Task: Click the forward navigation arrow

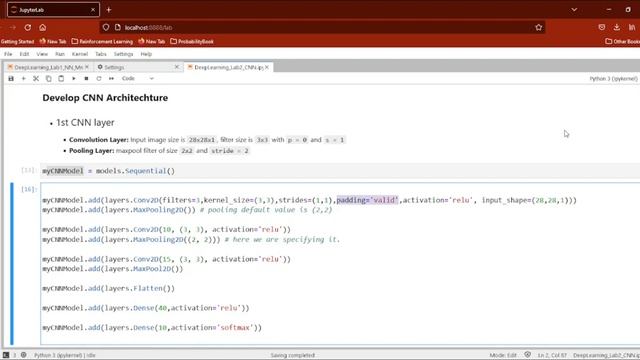Action: (x=13, y=27)
